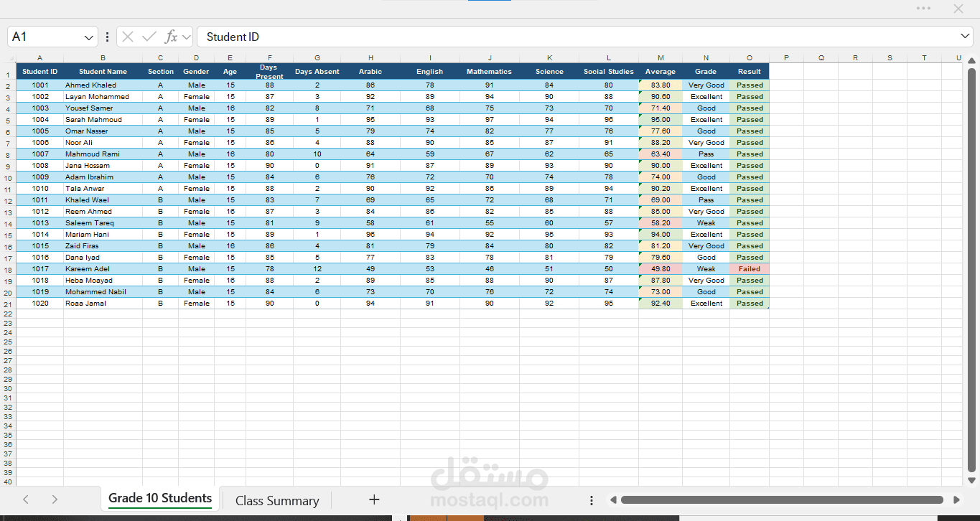Select row 18 header
980x521 pixels.
tap(8, 270)
